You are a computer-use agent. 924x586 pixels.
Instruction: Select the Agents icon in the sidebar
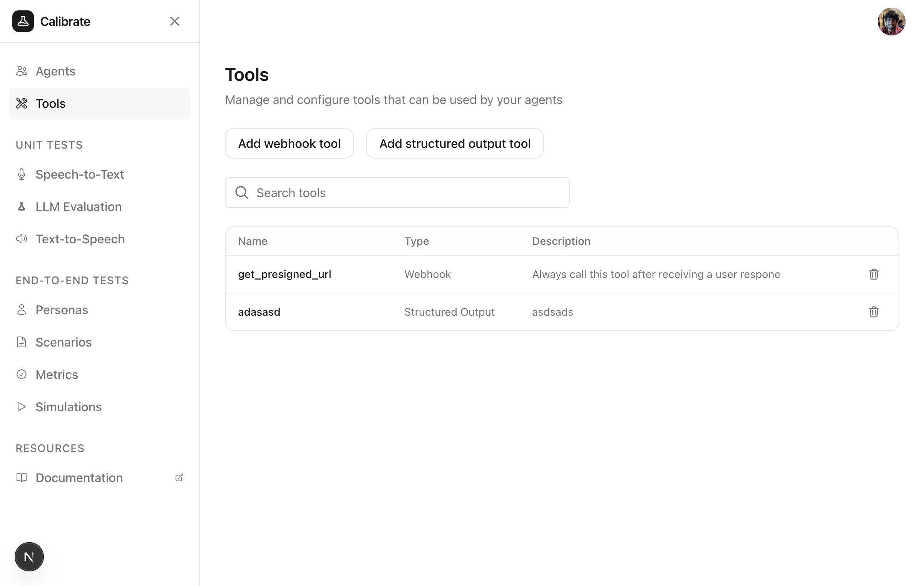click(x=22, y=71)
